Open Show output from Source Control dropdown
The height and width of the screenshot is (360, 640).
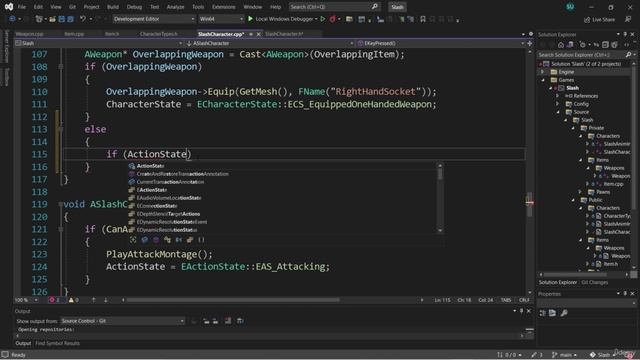click(x=122, y=321)
